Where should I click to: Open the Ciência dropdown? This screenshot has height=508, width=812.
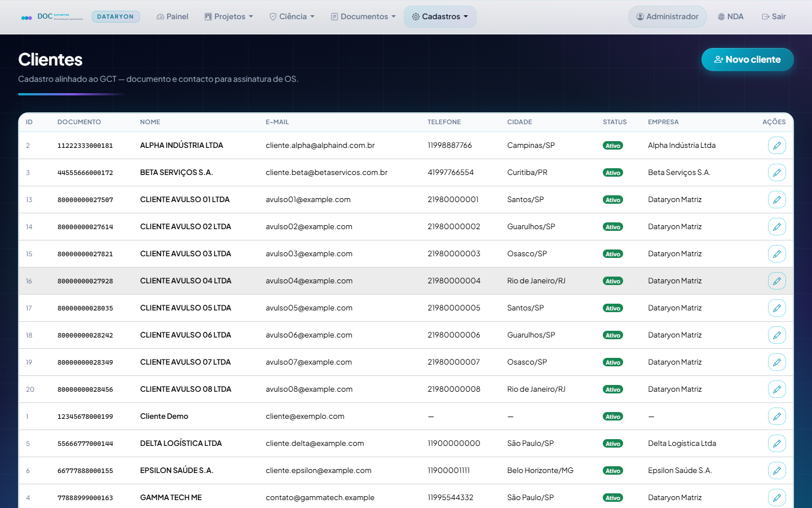pyautogui.click(x=292, y=17)
